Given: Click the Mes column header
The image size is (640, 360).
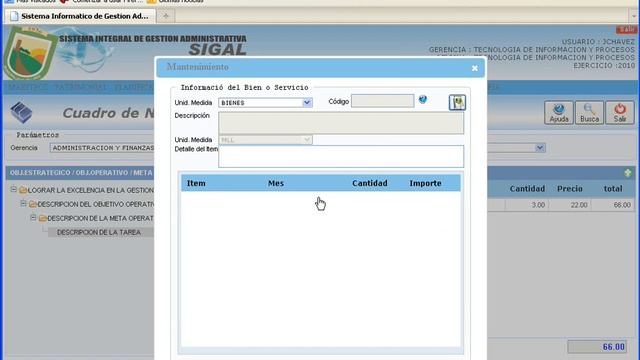Looking at the screenshot, I should [276, 183].
